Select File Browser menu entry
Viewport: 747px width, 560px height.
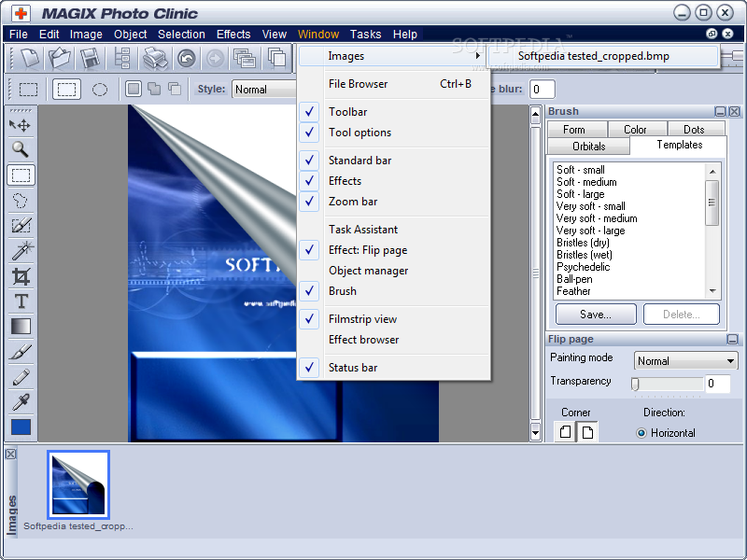[393, 84]
